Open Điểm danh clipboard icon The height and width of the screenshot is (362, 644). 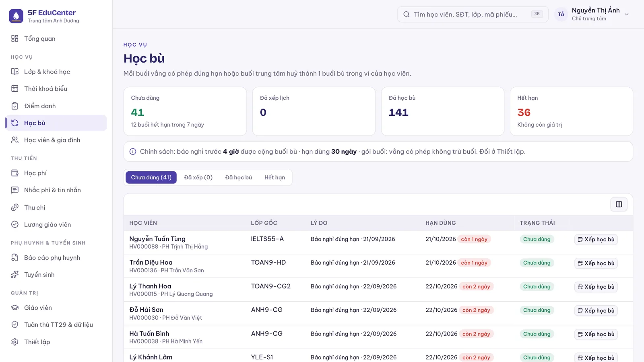click(x=15, y=106)
